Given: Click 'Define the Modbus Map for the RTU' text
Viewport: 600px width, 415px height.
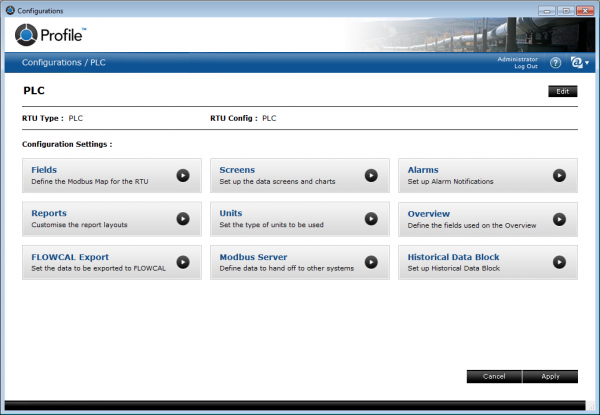Looking at the screenshot, I should coord(90,181).
